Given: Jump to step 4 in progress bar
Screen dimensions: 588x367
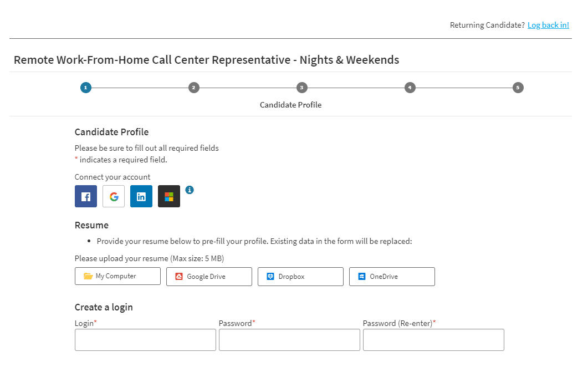Looking at the screenshot, I should [x=410, y=88].
